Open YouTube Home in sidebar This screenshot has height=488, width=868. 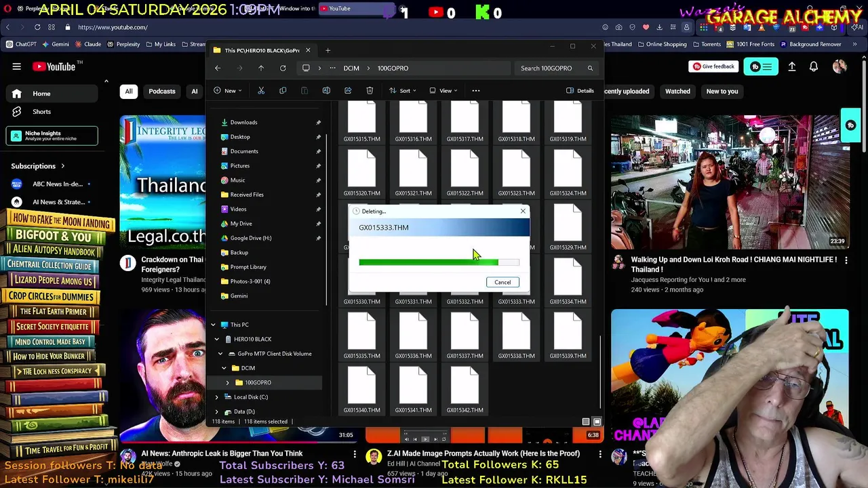click(x=54, y=94)
